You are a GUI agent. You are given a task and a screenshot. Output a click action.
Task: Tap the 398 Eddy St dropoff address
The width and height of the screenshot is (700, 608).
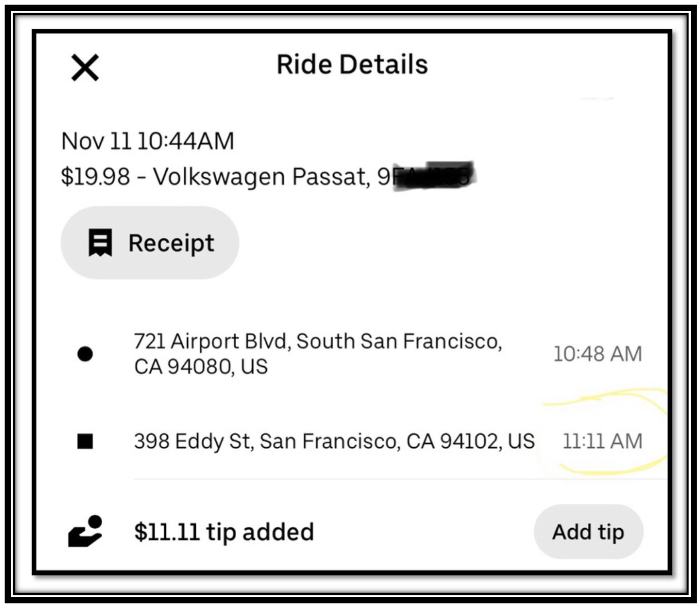pyautogui.click(x=334, y=442)
